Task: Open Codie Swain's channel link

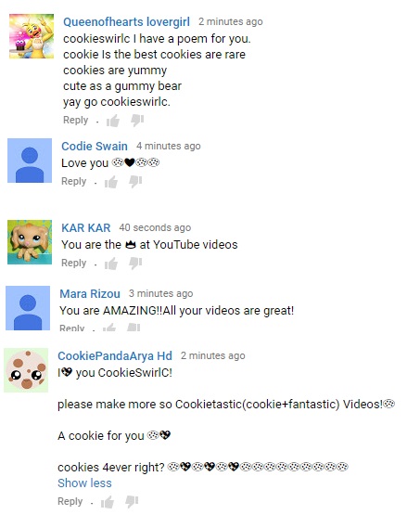Action: [x=95, y=147]
